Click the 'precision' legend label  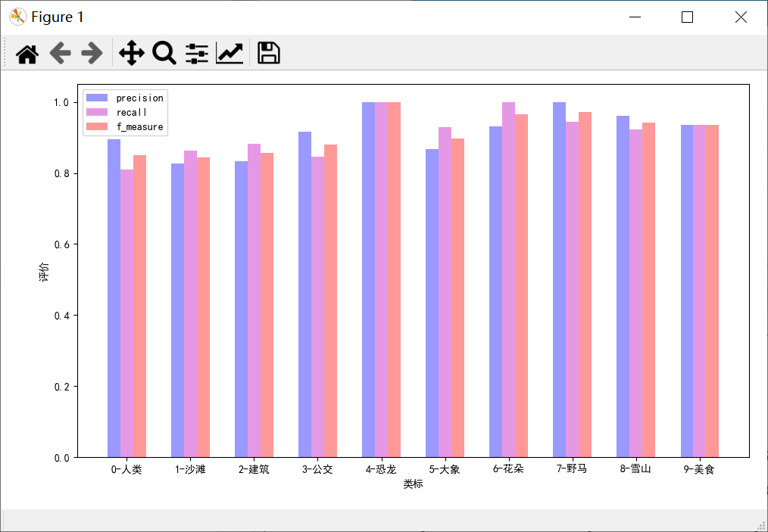tap(139, 98)
